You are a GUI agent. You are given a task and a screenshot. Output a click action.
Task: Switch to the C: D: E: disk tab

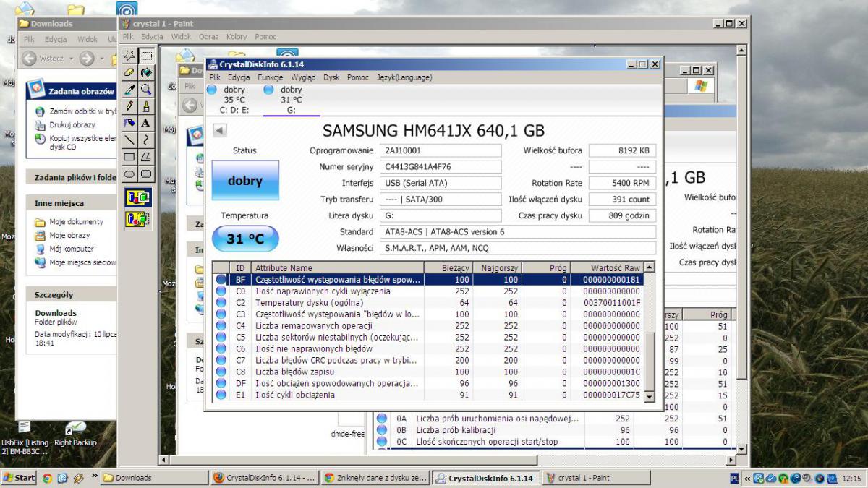234,100
